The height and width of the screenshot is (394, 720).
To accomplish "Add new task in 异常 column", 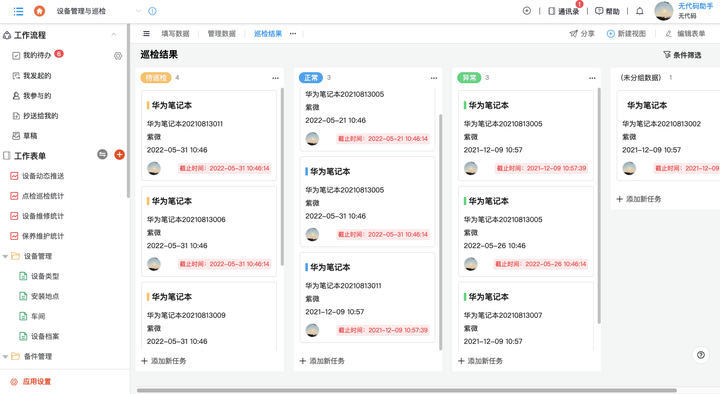I will [x=480, y=361].
